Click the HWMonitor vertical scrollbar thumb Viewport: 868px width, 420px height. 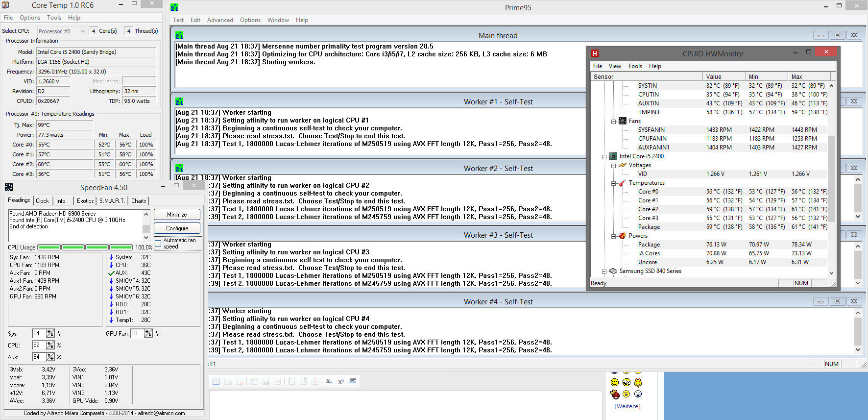point(831,178)
